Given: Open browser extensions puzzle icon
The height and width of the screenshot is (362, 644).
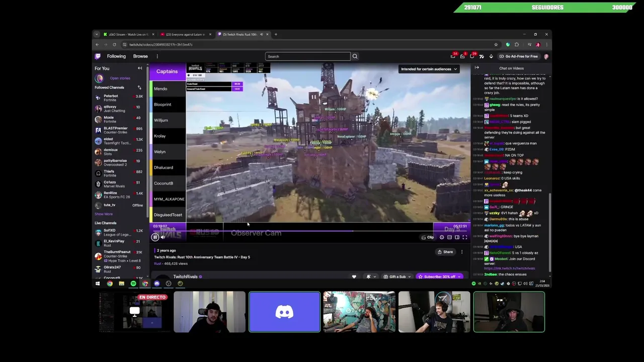Looking at the screenshot, I should tap(517, 45).
